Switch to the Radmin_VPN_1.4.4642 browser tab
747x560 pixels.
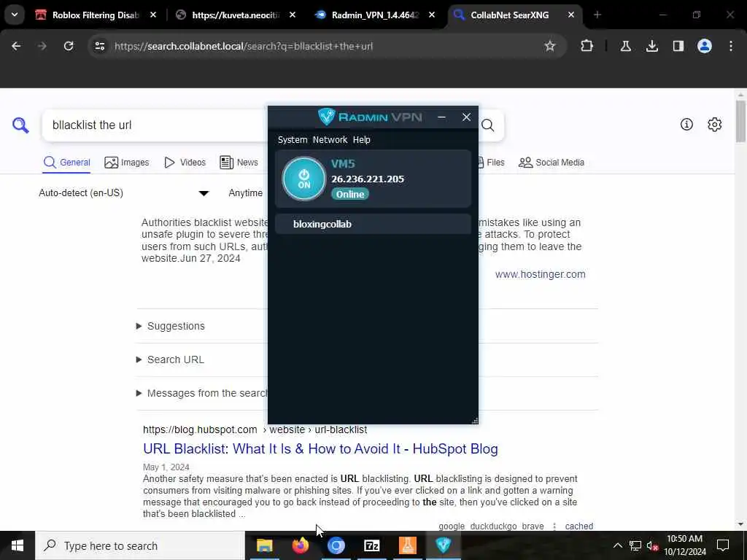click(375, 15)
